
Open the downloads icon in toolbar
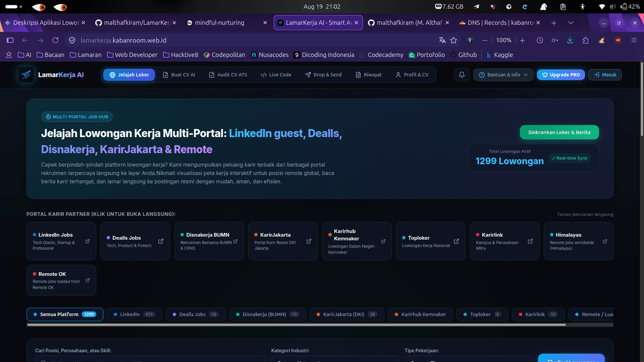tap(570, 40)
